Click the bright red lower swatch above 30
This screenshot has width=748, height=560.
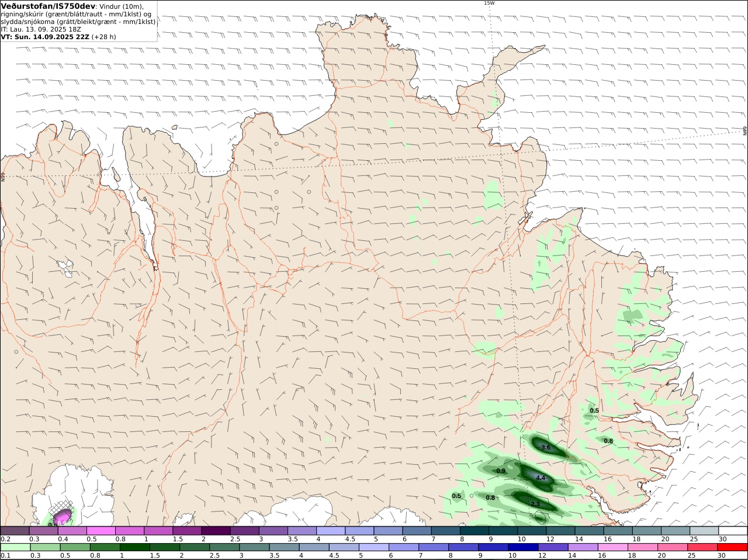[x=733, y=547]
